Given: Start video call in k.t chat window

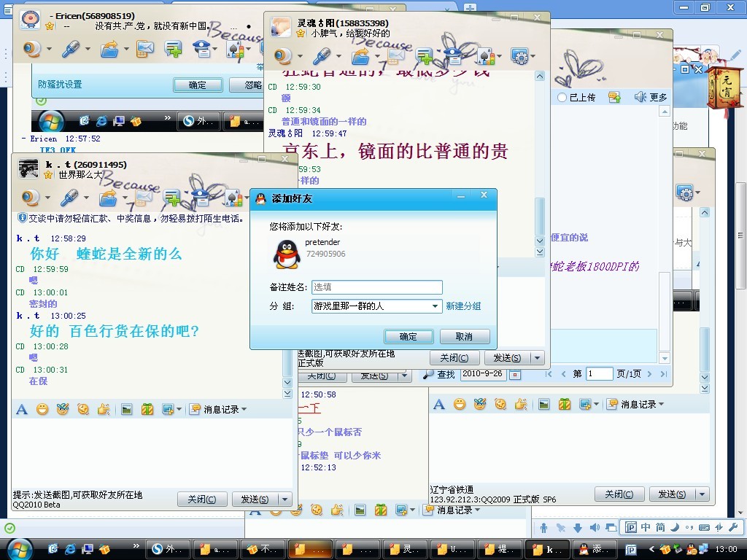Looking at the screenshot, I should click(31, 197).
